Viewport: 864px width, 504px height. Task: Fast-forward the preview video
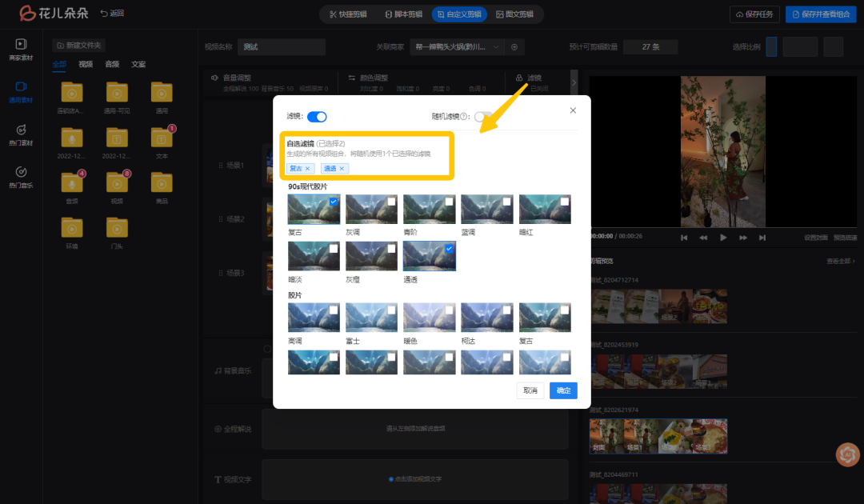[x=742, y=238]
